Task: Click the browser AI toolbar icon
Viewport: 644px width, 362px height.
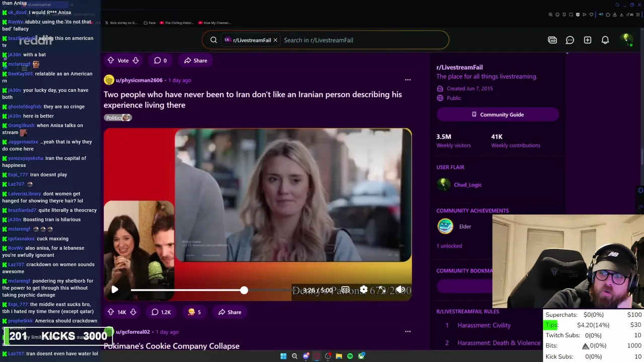Action: click(x=630, y=15)
